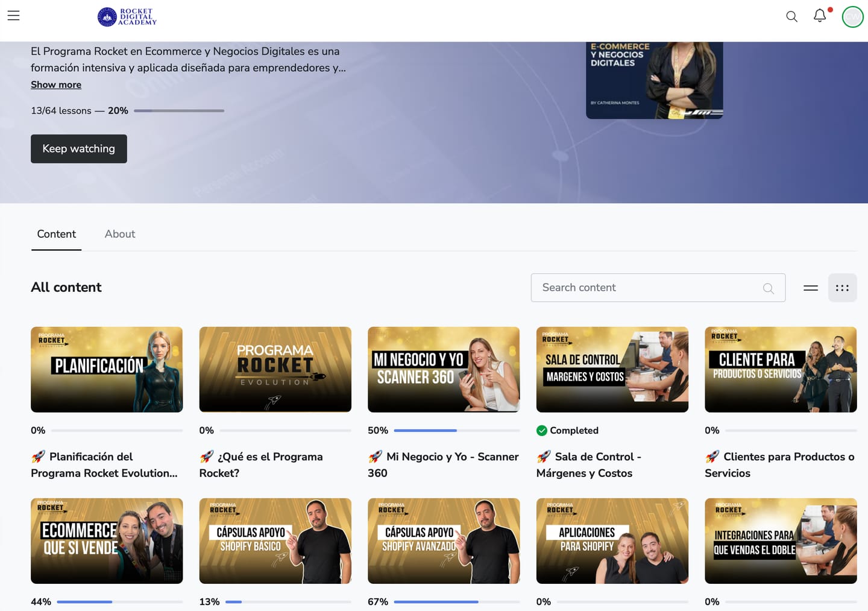This screenshot has width=868, height=611.
Task: Select the Content tab
Action: pyautogui.click(x=57, y=234)
